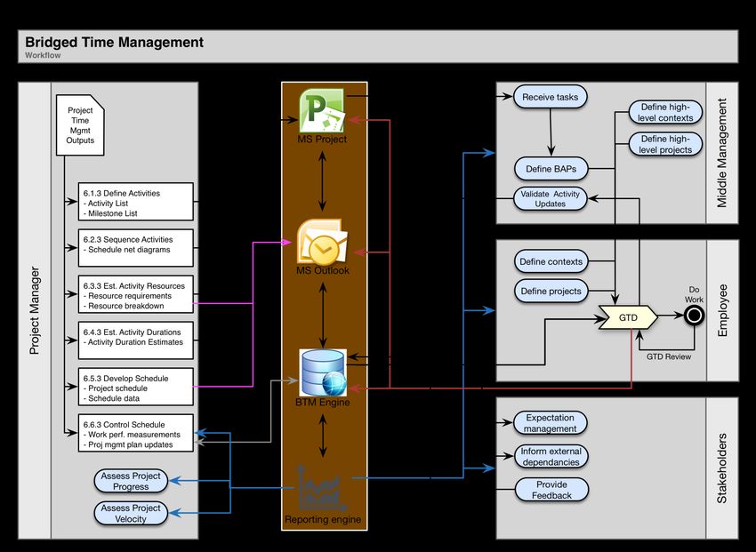Select the Employee swimlane label

(x=722, y=311)
